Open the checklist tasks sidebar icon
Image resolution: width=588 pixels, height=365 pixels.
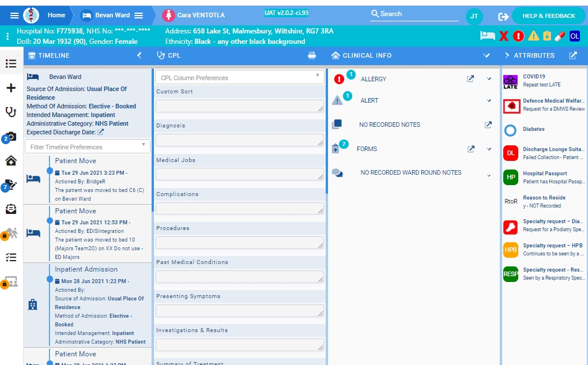11,257
